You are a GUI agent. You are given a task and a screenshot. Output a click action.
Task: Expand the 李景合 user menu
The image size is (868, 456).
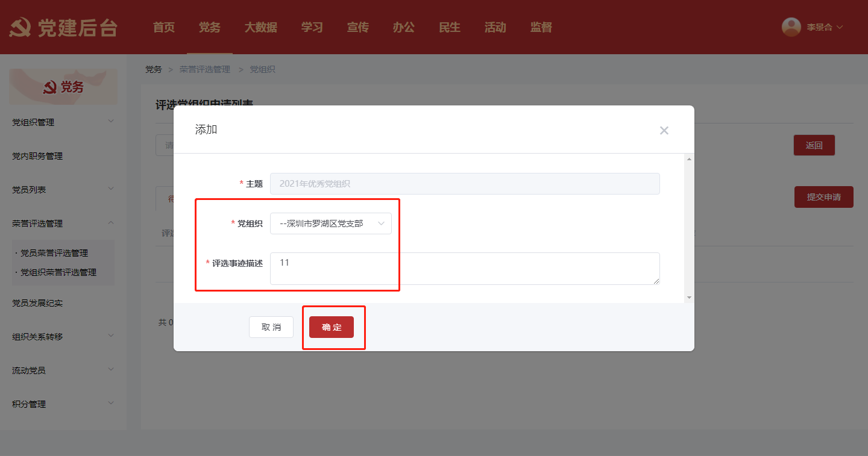tap(824, 27)
